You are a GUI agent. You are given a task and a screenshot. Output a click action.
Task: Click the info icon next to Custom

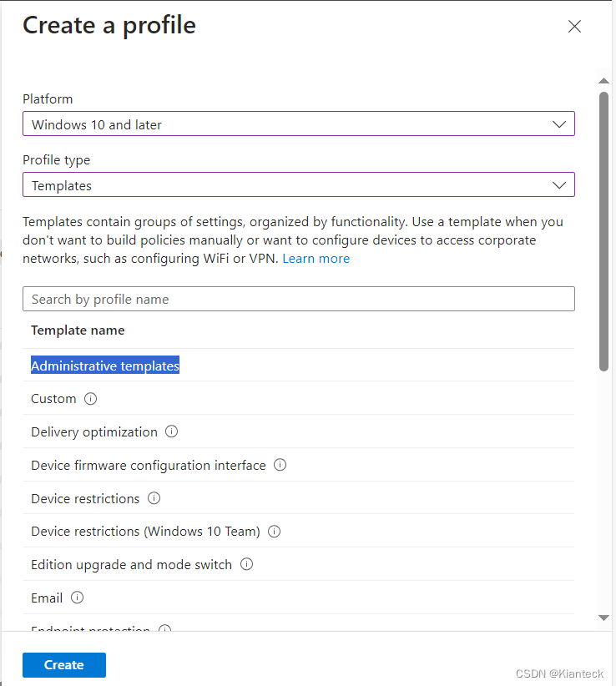[90, 398]
